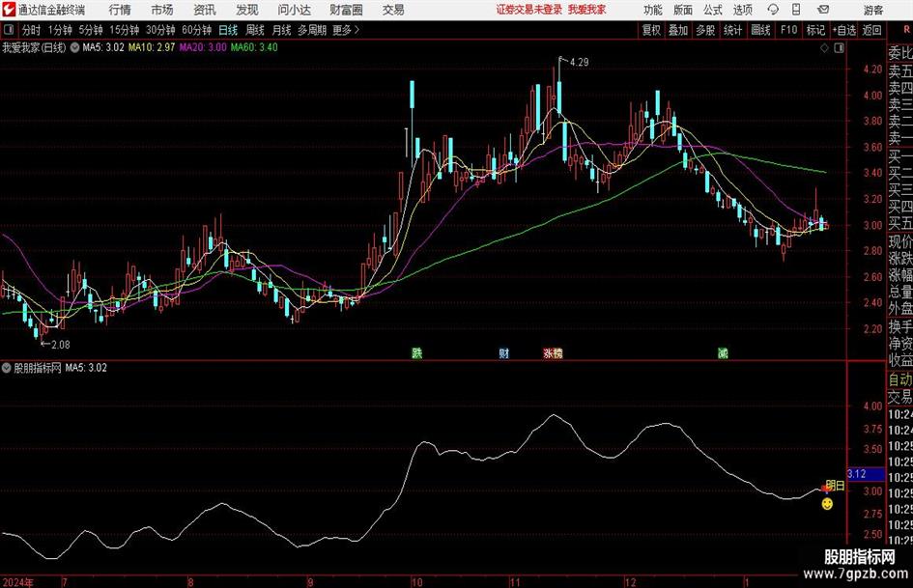Switch to the 5分钟 period tab
913x588 pixels.
pyautogui.click(x=91, y=30)
